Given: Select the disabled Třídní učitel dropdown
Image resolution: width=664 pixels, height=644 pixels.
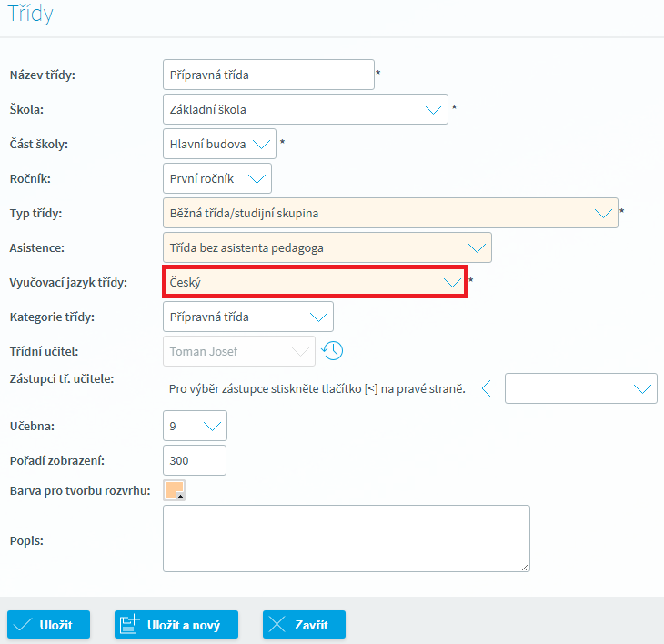Looking at the screenshot, I should (x=238, y=351).
